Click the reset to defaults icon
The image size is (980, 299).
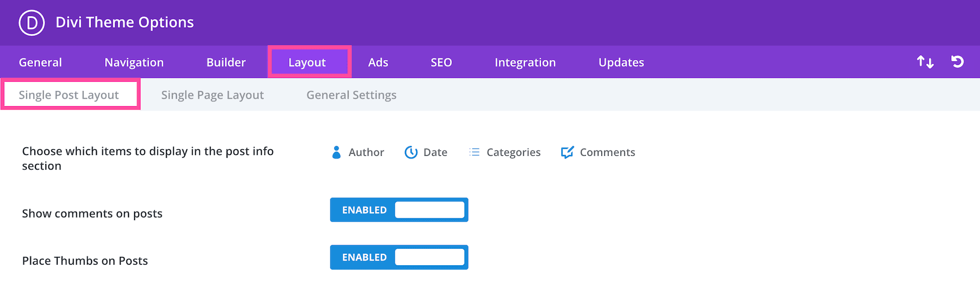tap(957, 62)
